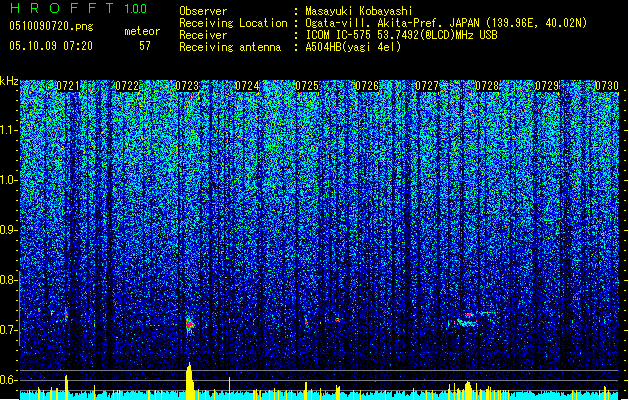Screen dimensions: 629x400
Task: Click the Receiving antenna label
Action: point(230,47)
